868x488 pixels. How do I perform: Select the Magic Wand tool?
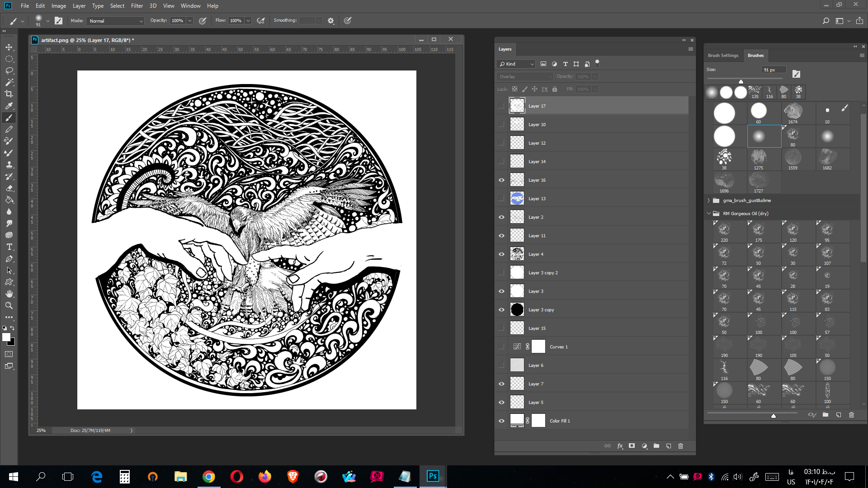[x=9, y=83]
